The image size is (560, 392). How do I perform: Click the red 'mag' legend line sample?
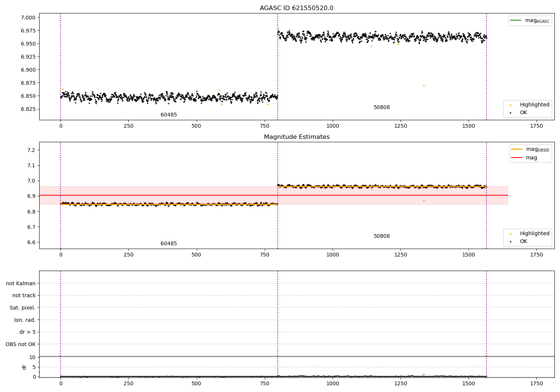tap(517, 158)
